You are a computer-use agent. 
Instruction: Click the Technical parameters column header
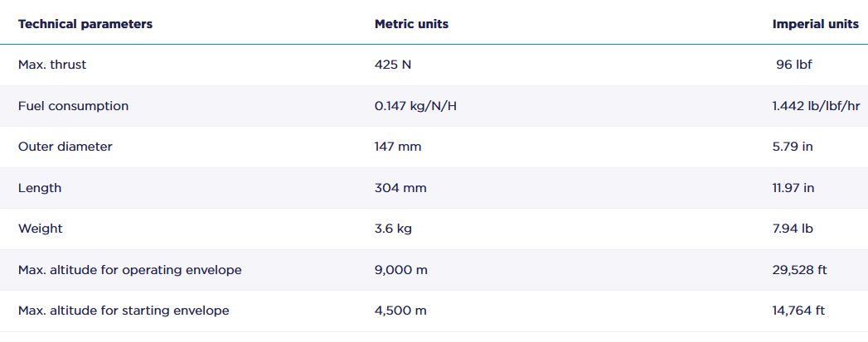pyautogui.click(x=85, y=24)
